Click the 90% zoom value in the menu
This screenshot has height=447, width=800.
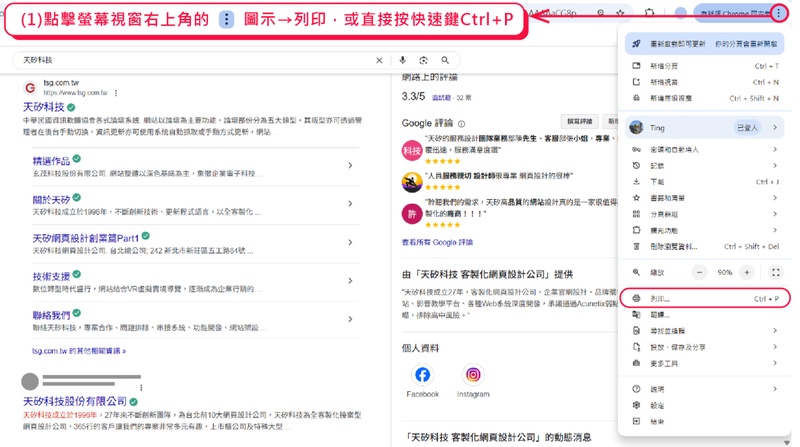coord(724,272)
